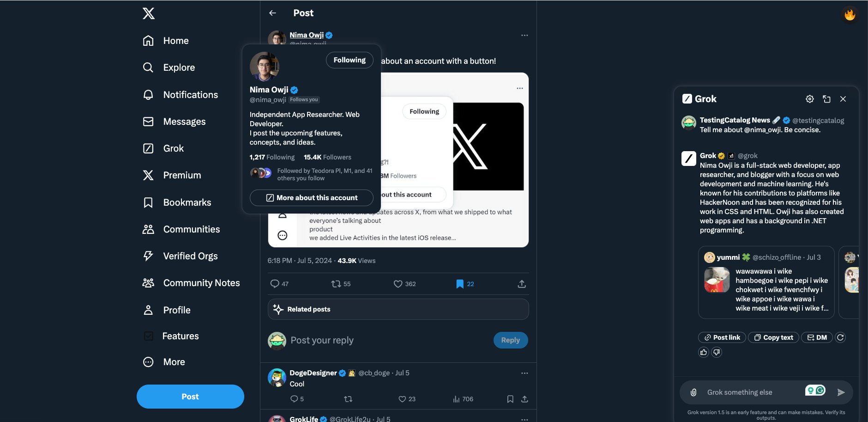Image resolution: width=868 pixels, height=422 pixels.
Task: Click thumbs down on Grok's response
Action: [x=717, y=352]
